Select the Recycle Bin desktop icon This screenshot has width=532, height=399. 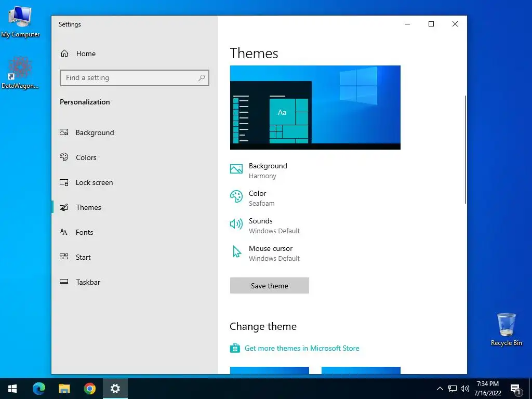tap(506, 329)
